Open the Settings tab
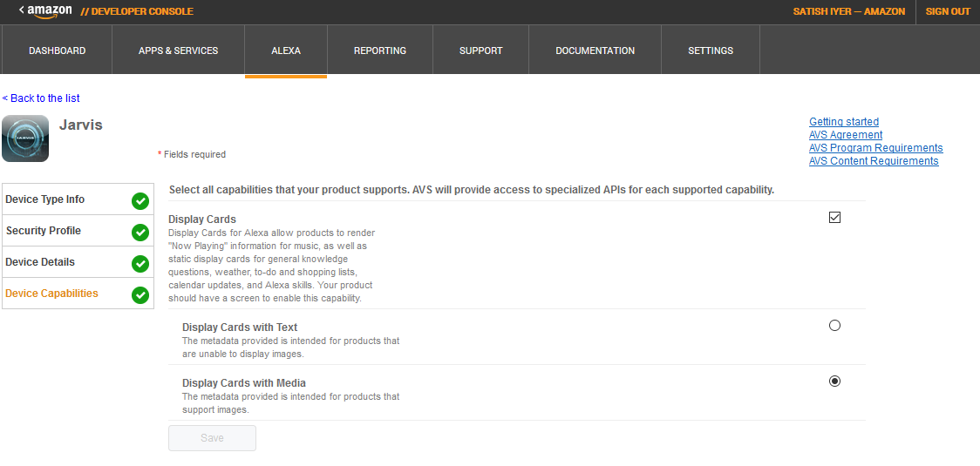This screenshot has height=466, width=980. [x=711, y=51]
